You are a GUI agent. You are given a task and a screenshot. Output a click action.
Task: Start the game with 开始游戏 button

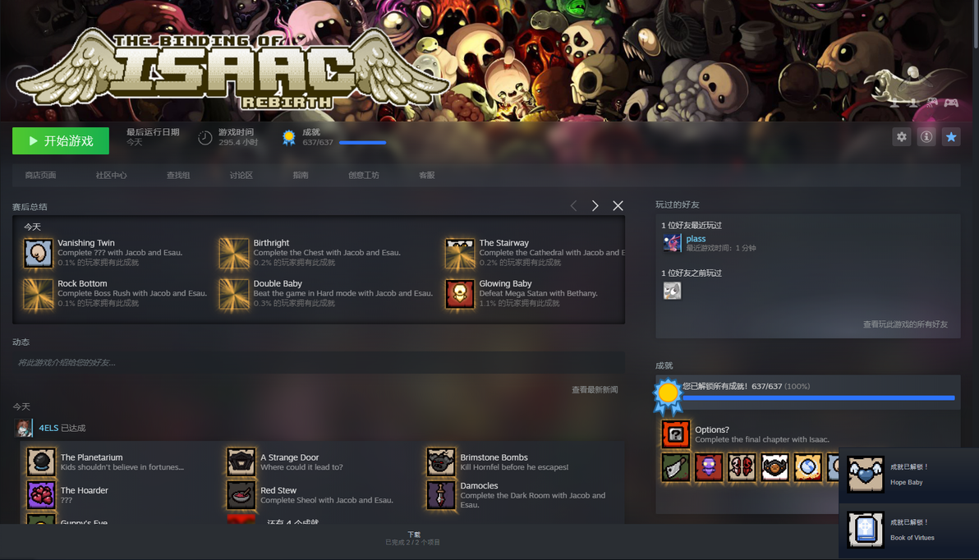pos(61,140)
